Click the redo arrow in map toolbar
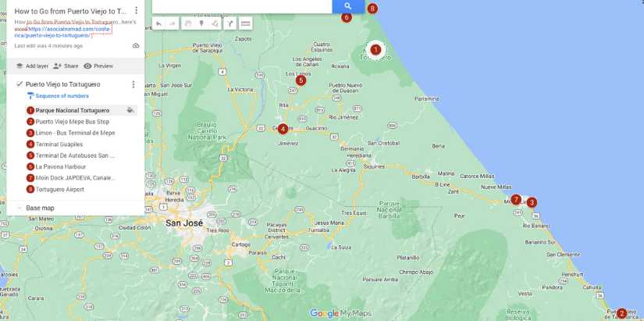Viewport: 644px width, 321px height. (x=173, y=24)
